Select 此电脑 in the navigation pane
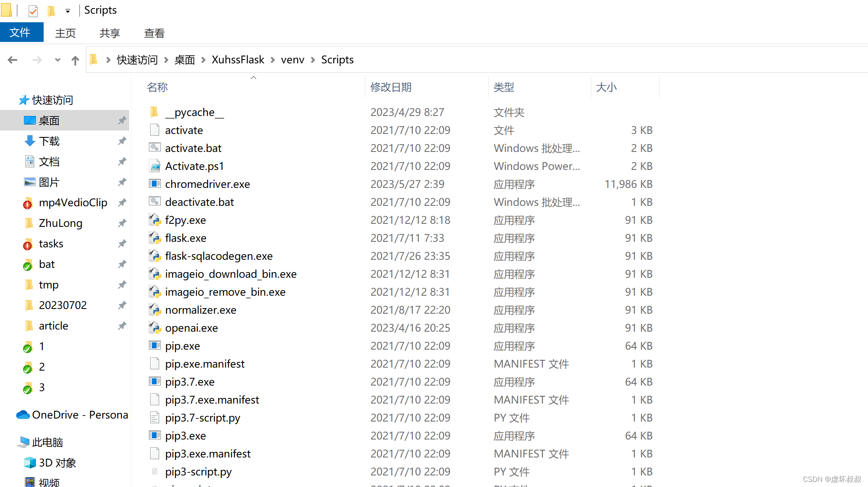Image resolution: width=868 pixels, height=487 pixels. tap(47, 442)
